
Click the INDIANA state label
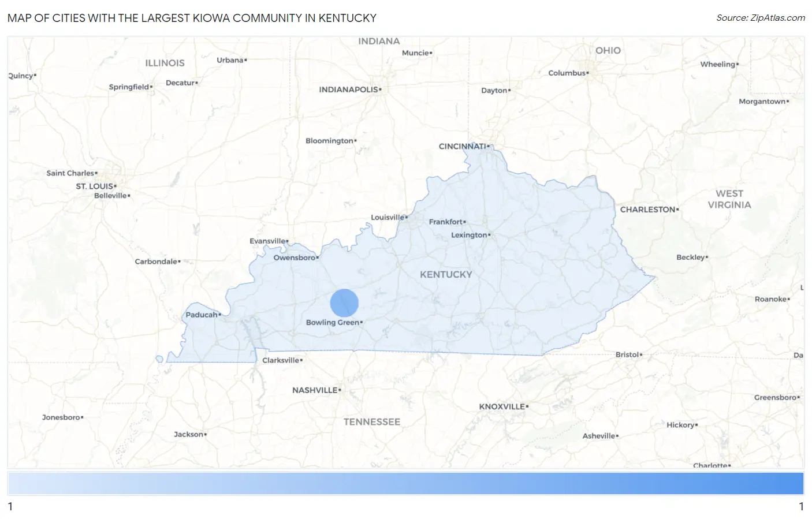(379, 42)
